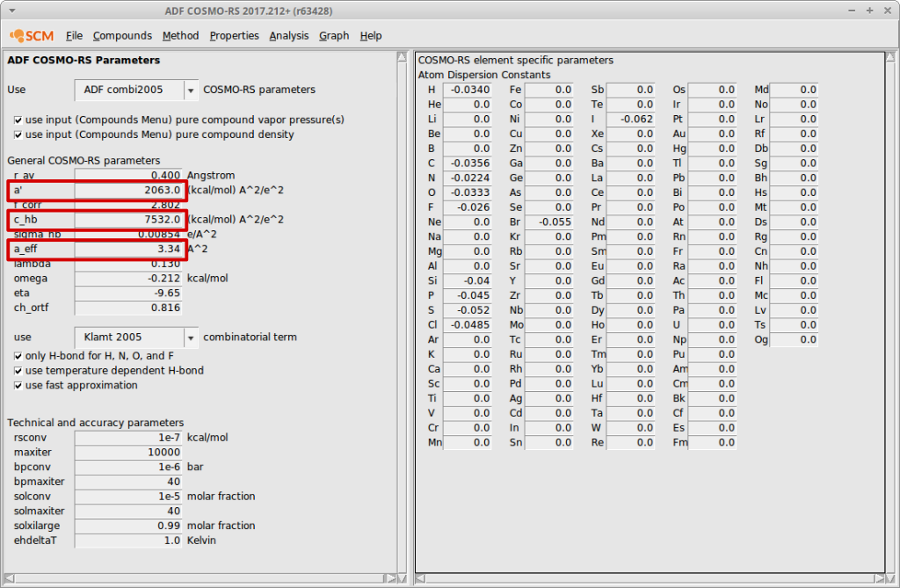900x588 pixels.
Task: Open the window menu arrow icon
Action: click(11, 11)
